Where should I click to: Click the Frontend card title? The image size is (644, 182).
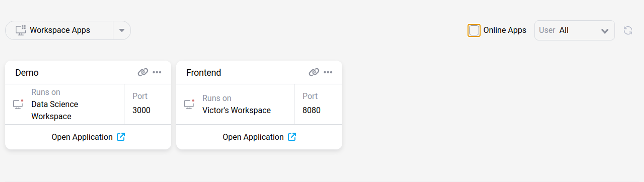[203, 73]
